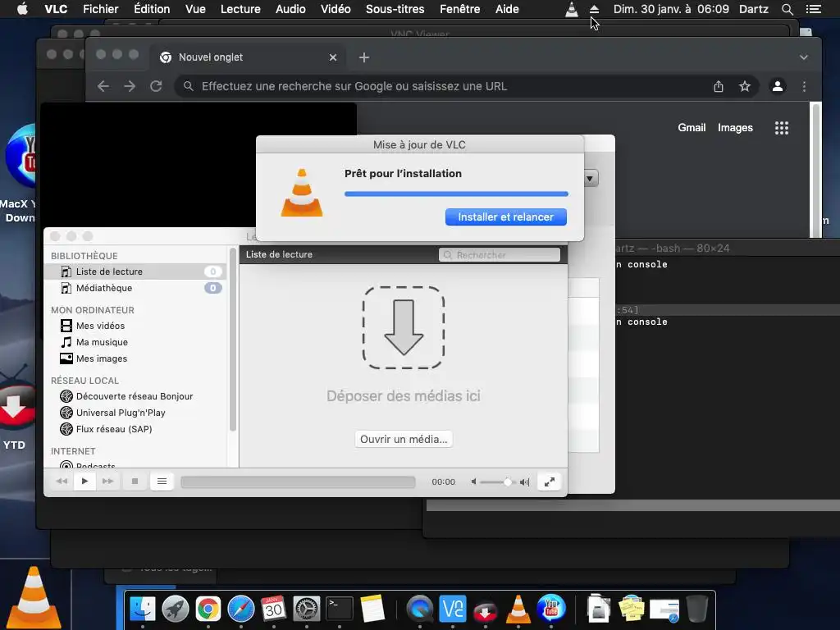Open Chrome three-dot menu
The width and height of the screenshot is (840, 630).
[804, 86]
